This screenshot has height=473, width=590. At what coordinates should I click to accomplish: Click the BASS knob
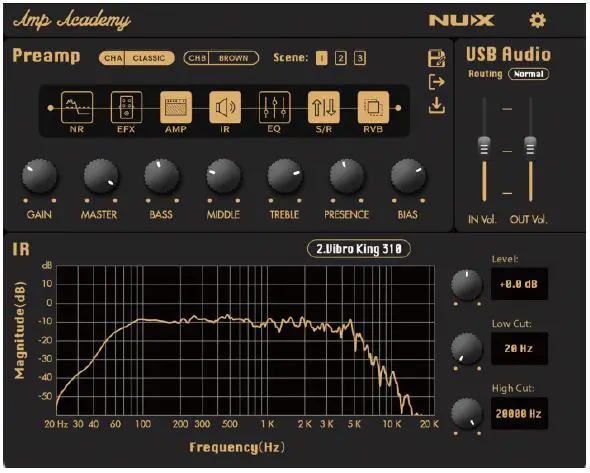point(162,176)
